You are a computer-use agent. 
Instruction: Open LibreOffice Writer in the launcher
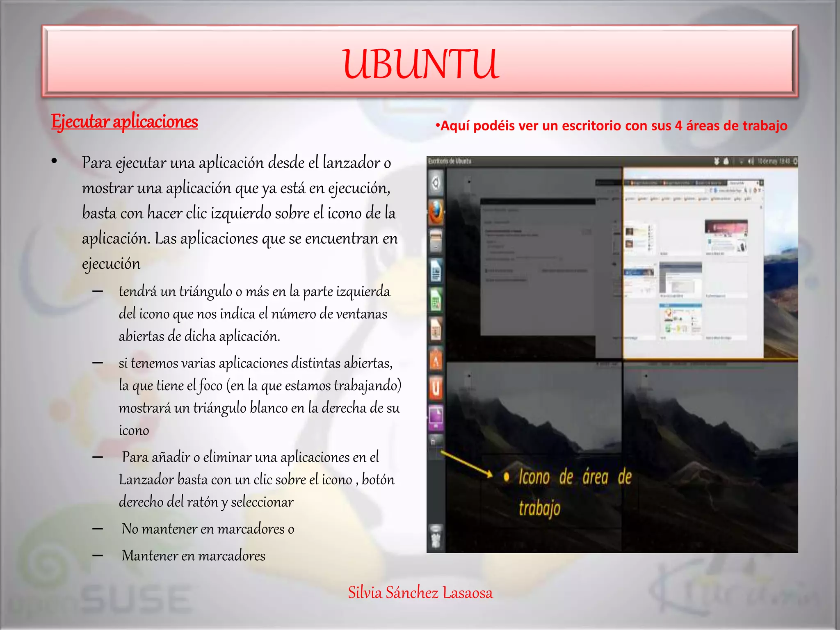click(436, 271)
